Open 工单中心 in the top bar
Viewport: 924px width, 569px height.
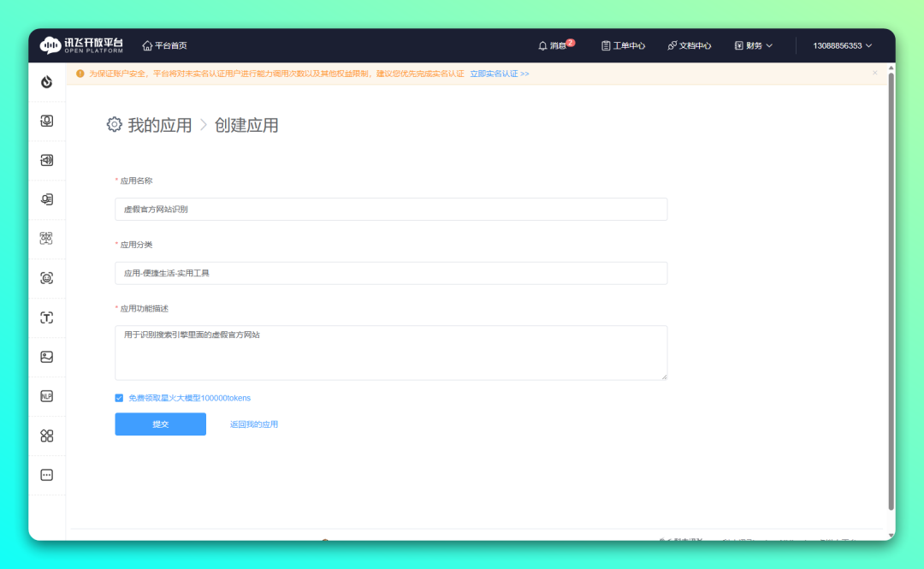(x=623, y=46)
